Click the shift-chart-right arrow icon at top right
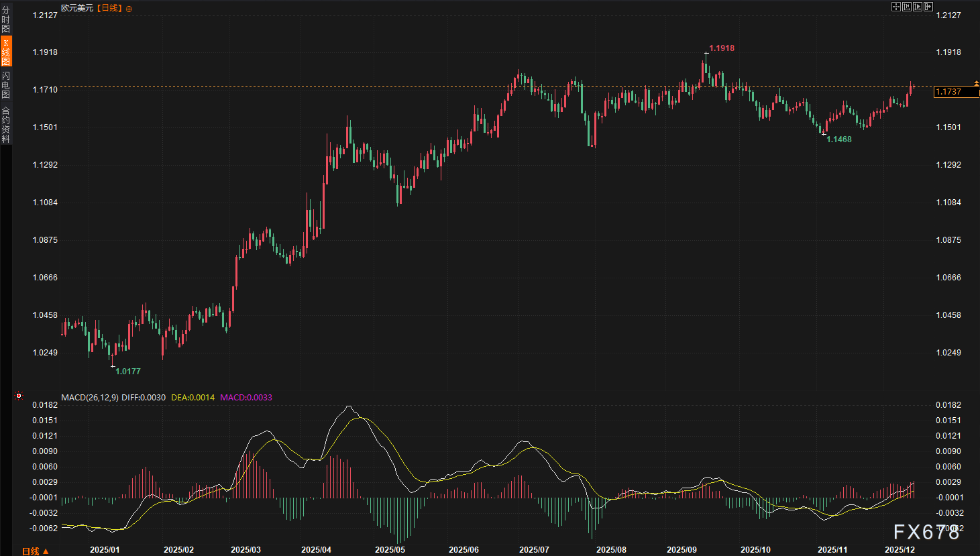 click(x=928, y=7)
